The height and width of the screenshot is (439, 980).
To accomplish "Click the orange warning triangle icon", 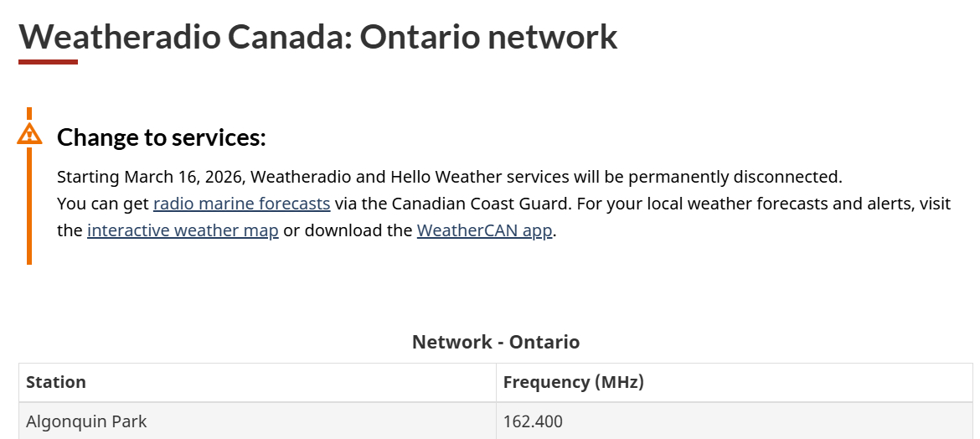I will 29,134.
